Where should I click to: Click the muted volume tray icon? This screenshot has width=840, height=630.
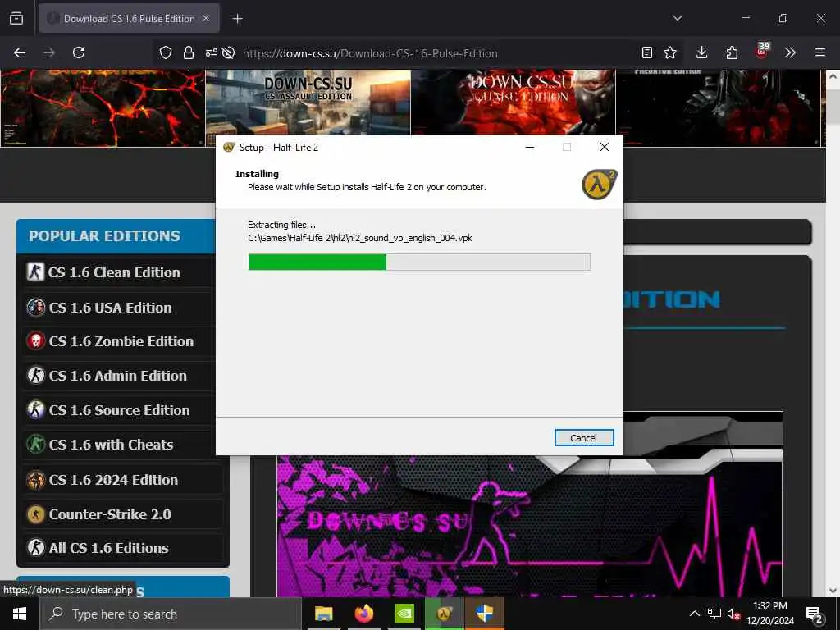[x=733, y=614]
